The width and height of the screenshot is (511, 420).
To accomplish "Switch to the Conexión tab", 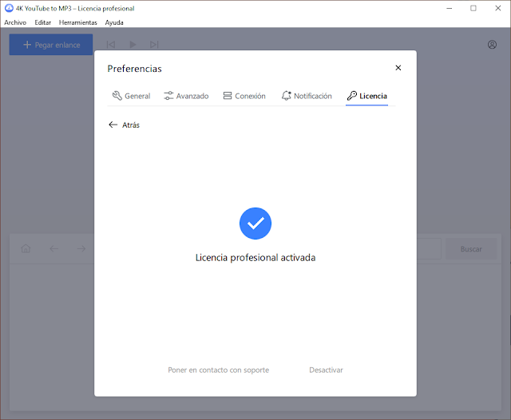I will click(244, 96).
